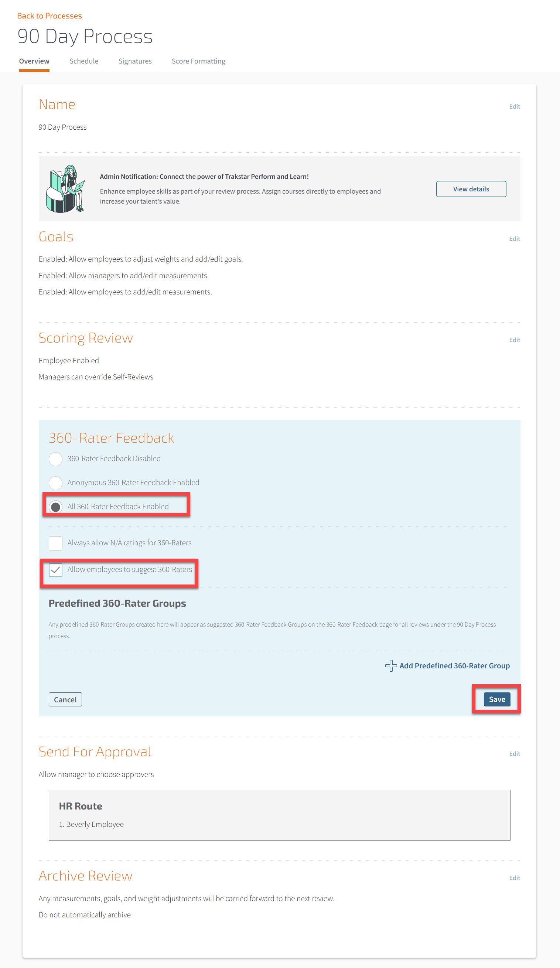Edit the Scoring Review section
Image resolution: width=560 pixels, height=968 pixels.
(514, 340)
